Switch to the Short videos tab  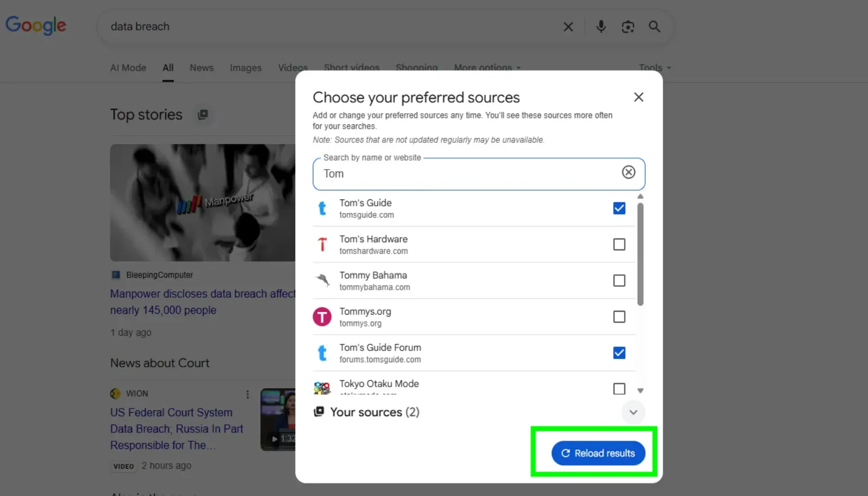pos(352,68)
